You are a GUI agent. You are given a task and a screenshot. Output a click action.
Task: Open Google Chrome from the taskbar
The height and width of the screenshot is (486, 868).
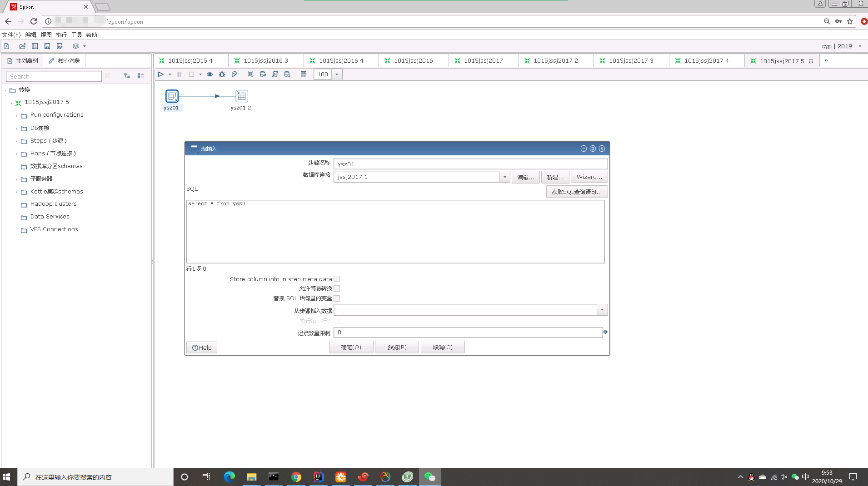tap(296, 477)
